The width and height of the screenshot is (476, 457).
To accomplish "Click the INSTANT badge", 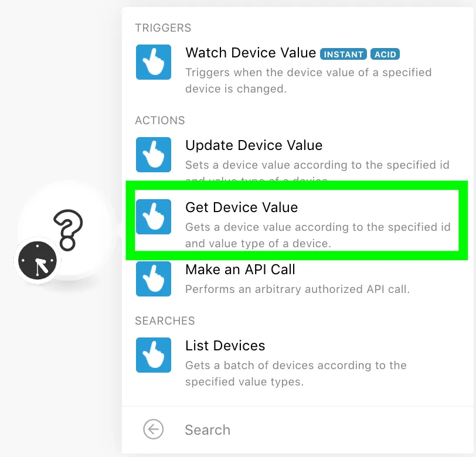I will (x=344, y=54).
